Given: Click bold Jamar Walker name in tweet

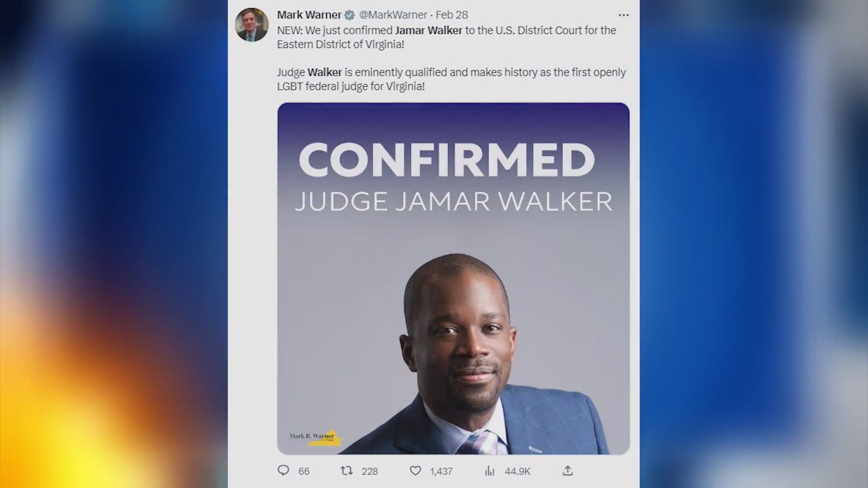Looking at the screenshot, I should (x=429, y=30).
